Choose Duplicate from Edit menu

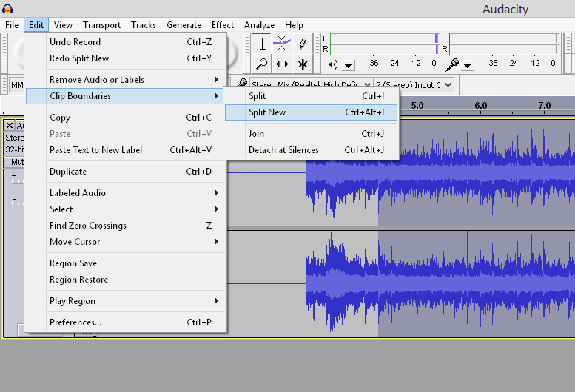click(125, 172)
